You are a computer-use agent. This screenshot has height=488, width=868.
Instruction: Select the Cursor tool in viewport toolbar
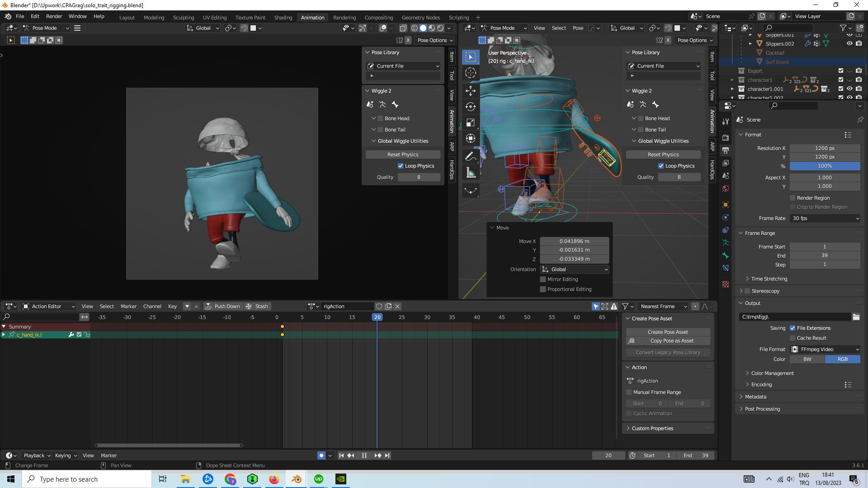471,73
